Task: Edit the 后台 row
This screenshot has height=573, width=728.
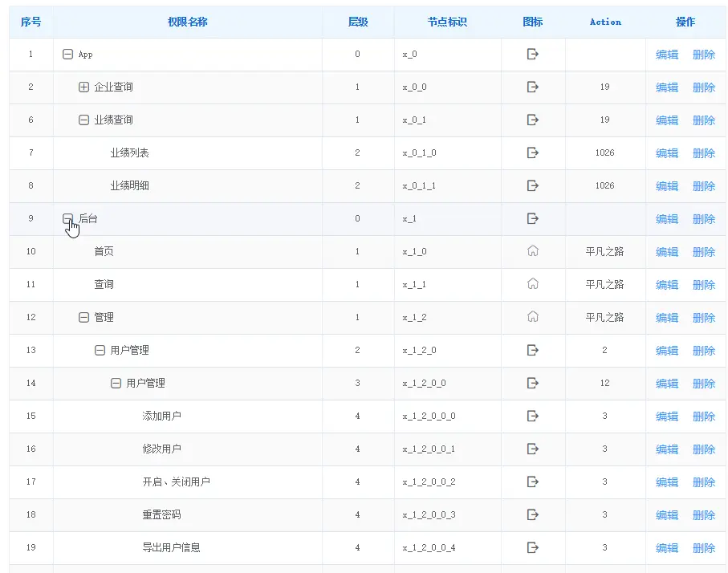Action: click(667, 220)
